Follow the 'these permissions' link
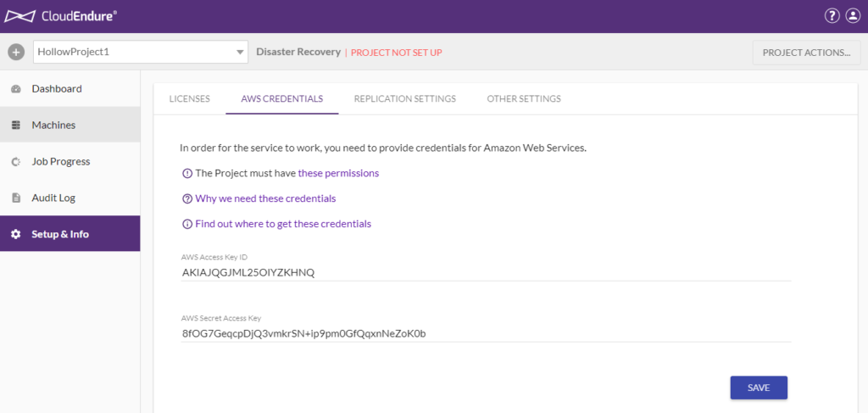 pyautogui.click(x=338, y=173)
